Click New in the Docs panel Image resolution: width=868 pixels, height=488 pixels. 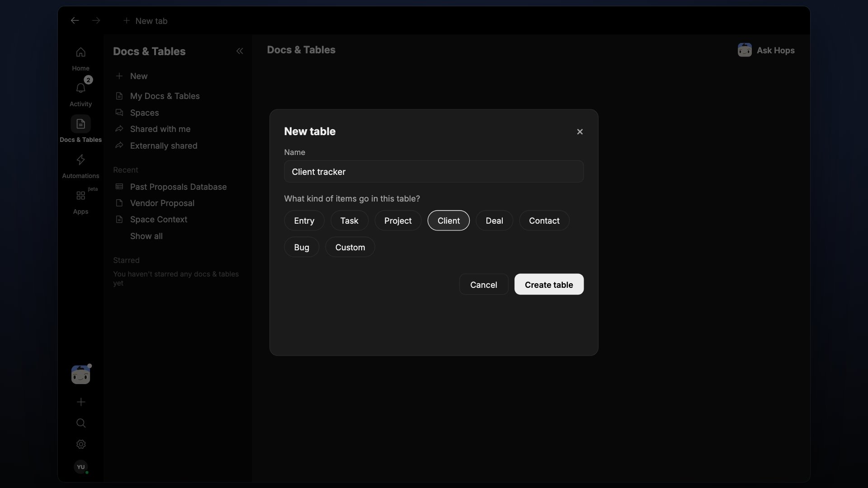point(132,76)
